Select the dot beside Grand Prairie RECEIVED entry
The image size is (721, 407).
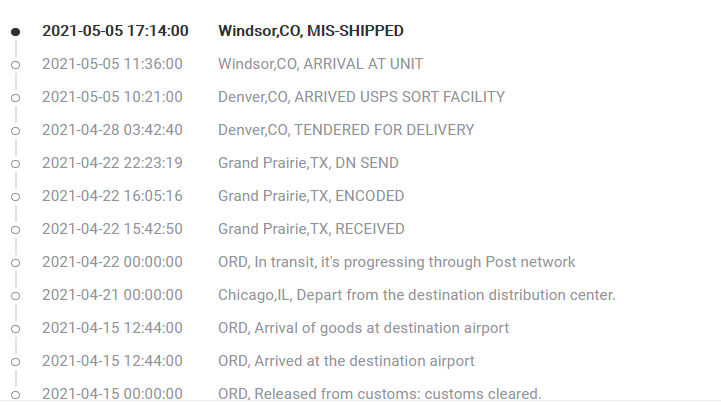pos(15,230)
